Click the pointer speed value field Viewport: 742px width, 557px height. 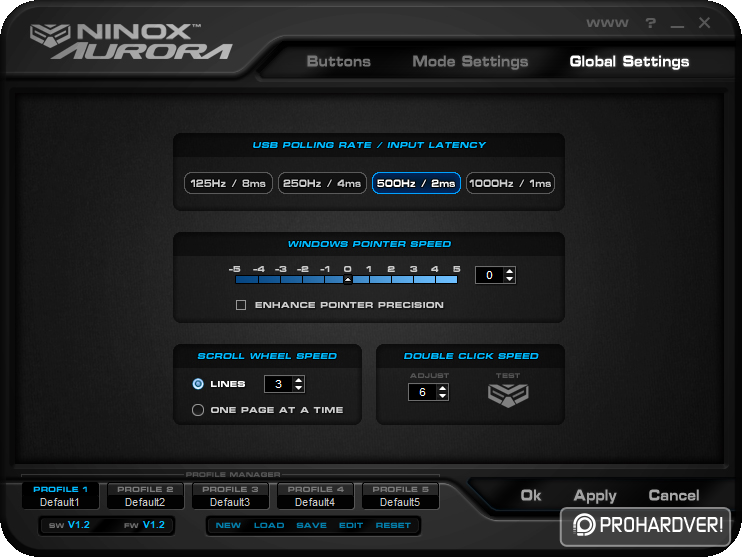click(x=490, y=275)
